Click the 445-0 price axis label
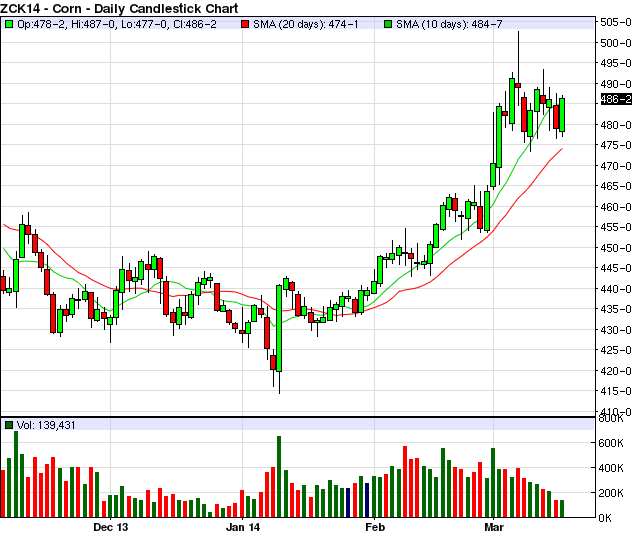640x536 pixels. [616, 269]
